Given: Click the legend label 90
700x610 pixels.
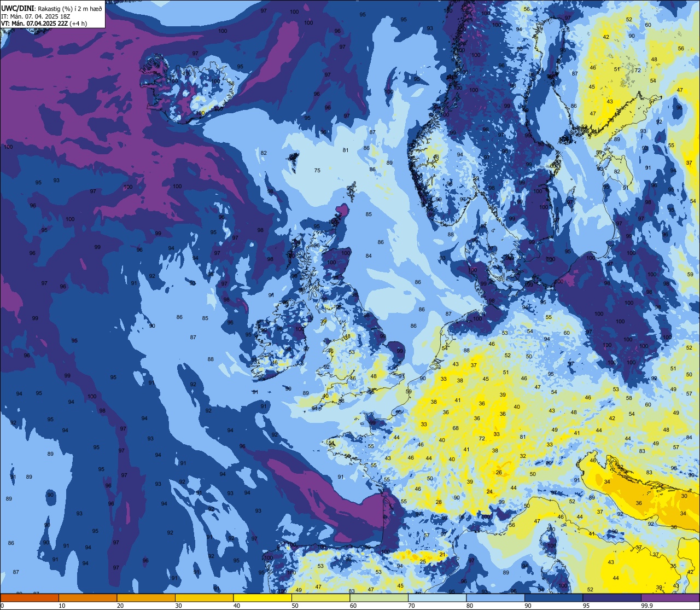Looking at the screenshot, I should [x=528, y=606].
